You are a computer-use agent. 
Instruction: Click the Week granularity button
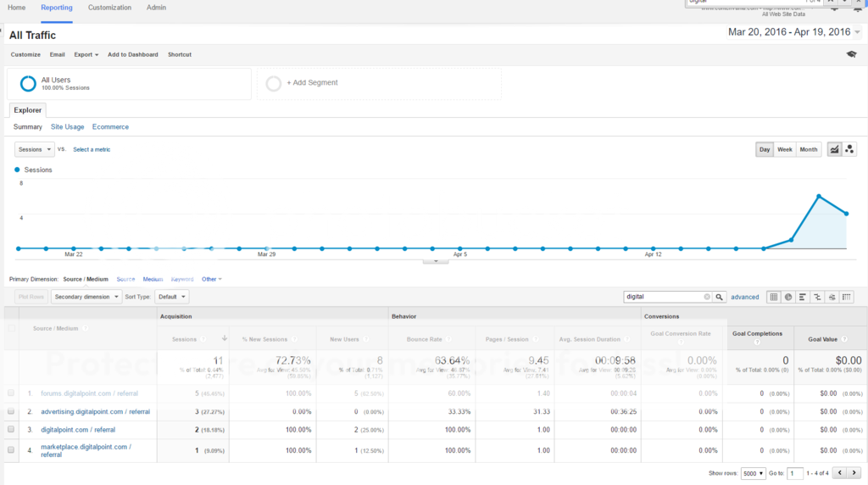pos(785,149)
